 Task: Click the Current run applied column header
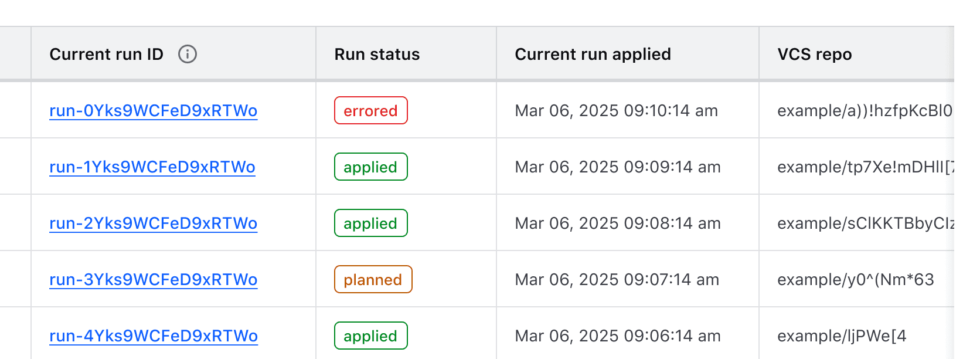tap(593, 55)
